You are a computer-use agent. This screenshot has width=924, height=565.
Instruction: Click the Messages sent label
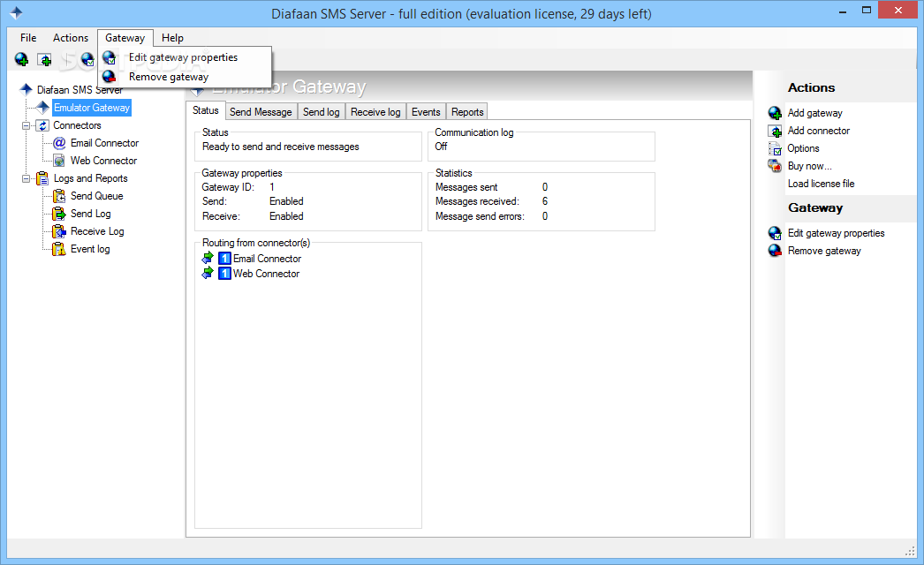[466, 187]
